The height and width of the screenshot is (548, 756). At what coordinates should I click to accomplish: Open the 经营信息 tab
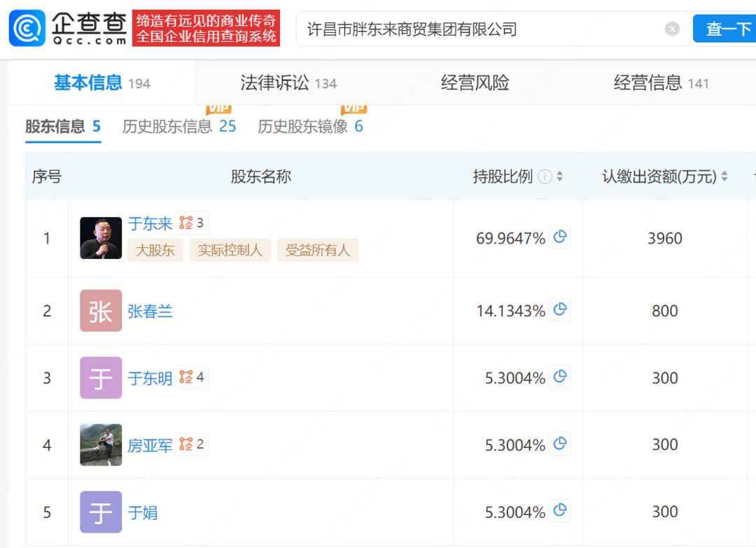coord(661,83)
